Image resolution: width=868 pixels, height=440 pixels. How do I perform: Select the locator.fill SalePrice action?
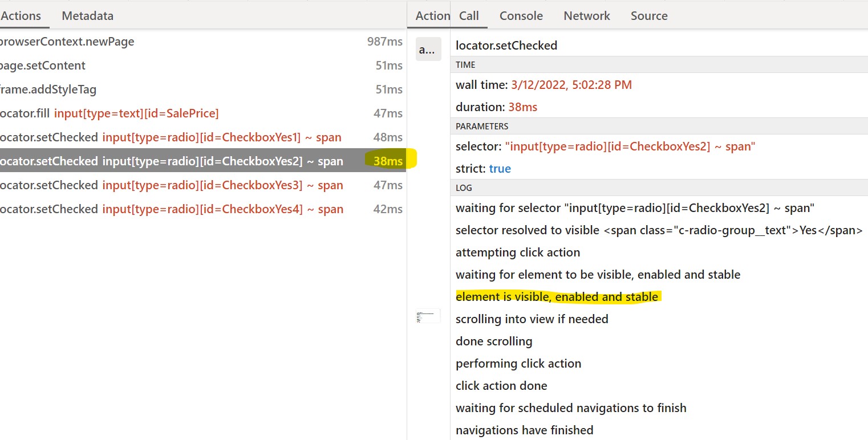point(108,113)
